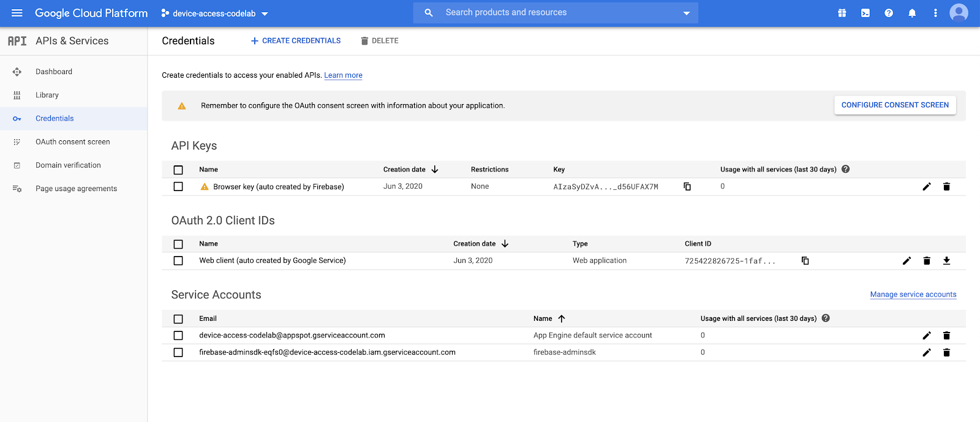Check the Browser key row checkbox
980x422 pixels.
(x=178, y=187)
